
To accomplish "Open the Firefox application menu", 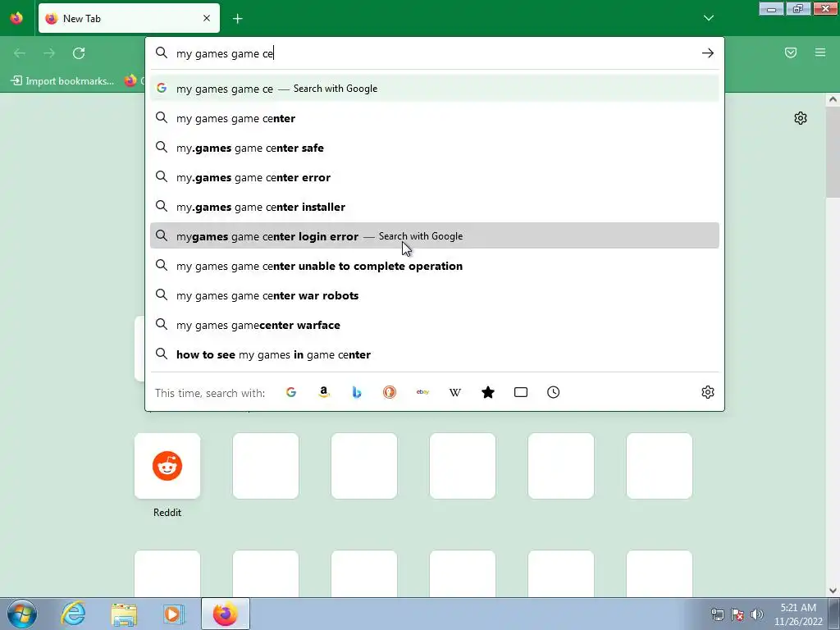I will (x=820, y=52).
